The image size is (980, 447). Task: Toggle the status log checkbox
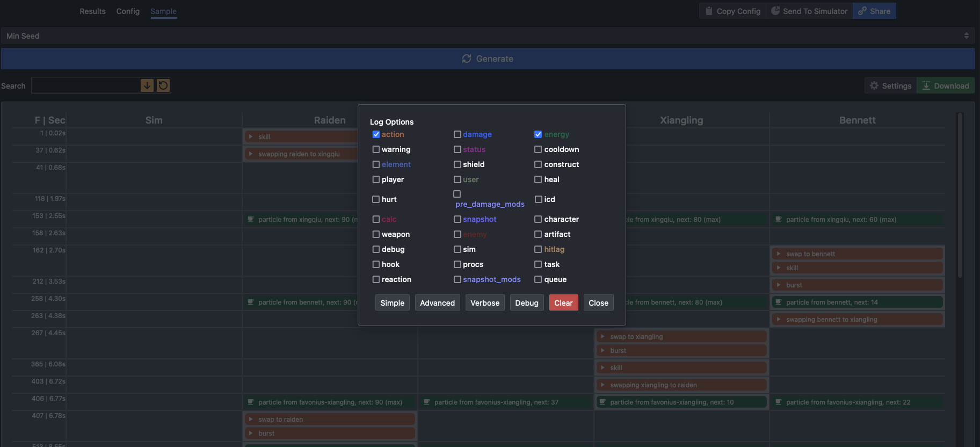click(x=457, y=149)
